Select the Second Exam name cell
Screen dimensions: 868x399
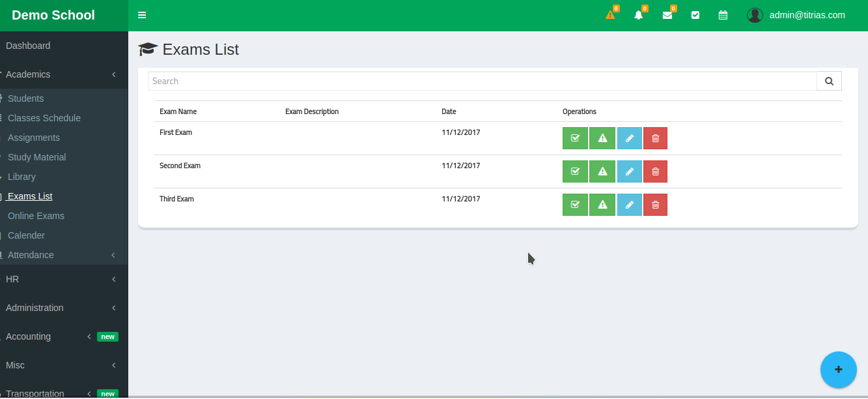[x=180, y=166]
